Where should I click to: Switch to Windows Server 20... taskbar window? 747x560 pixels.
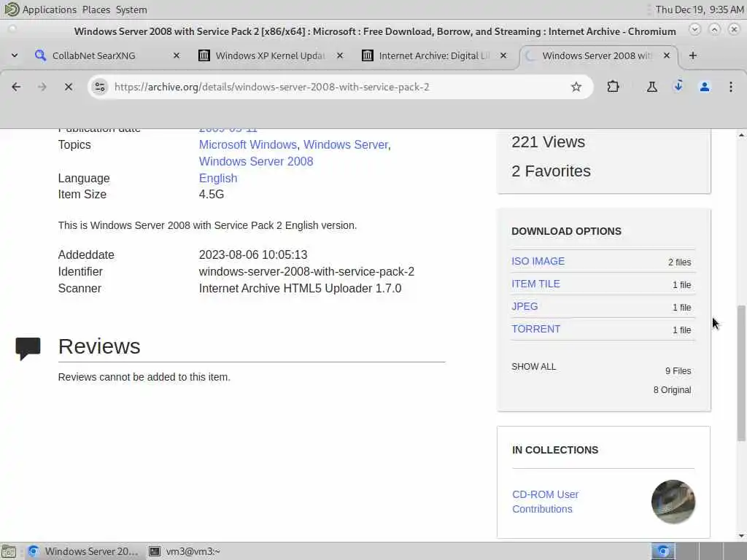[x=83, y=551]
